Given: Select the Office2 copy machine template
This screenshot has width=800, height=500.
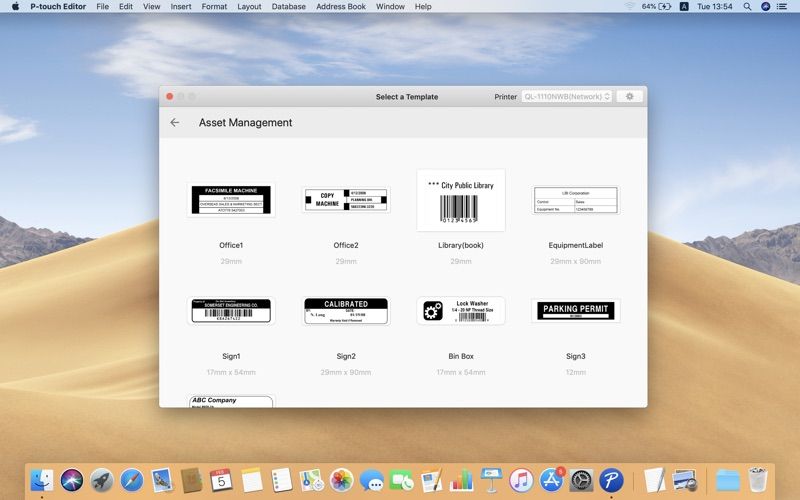Looking at the screenshot, I should pos(346,199).
